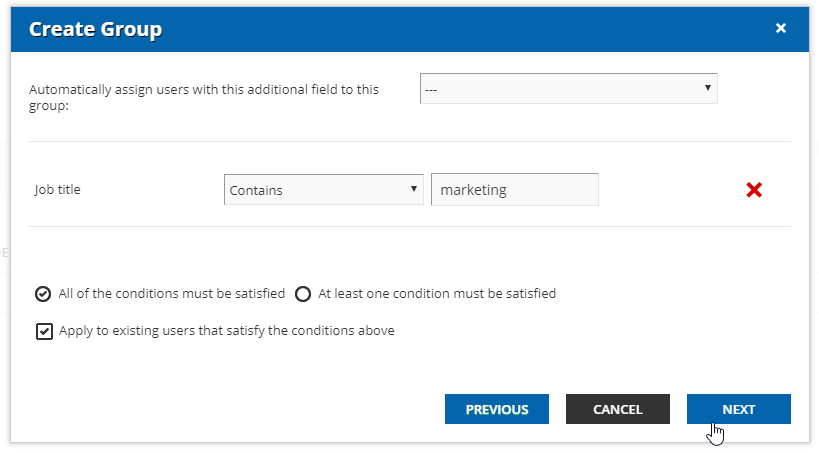This screenshot has height=453, width=819.
Task: Click the 'At least one condition must be satisfied' label
Action: point(437,294)
